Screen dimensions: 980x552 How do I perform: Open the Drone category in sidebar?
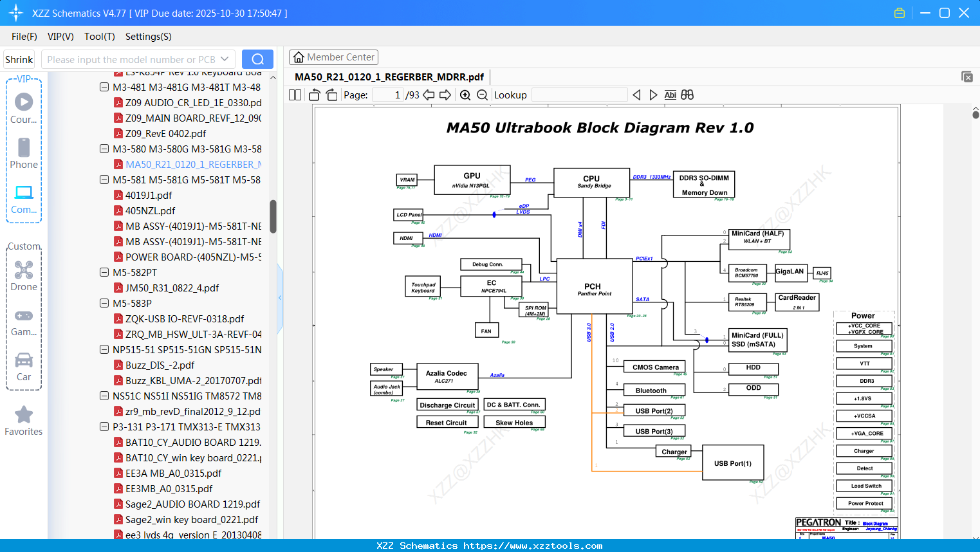24,275
